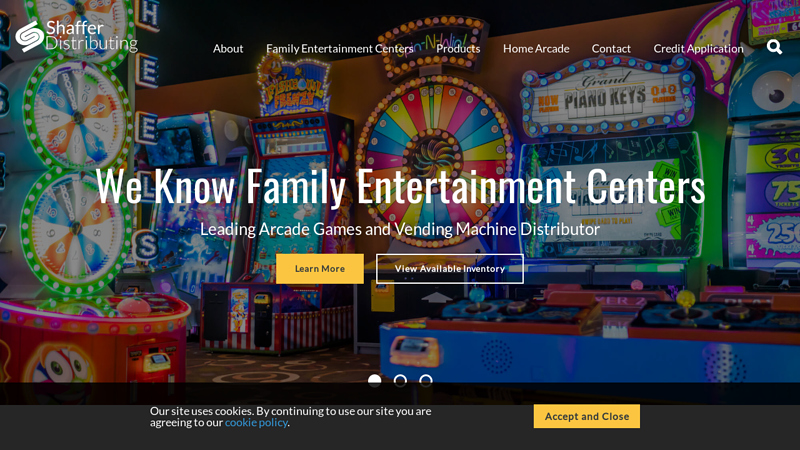This screenshot has width=800, height=450.
Task: Open the search magnifier icon
Action: point(774,47)
